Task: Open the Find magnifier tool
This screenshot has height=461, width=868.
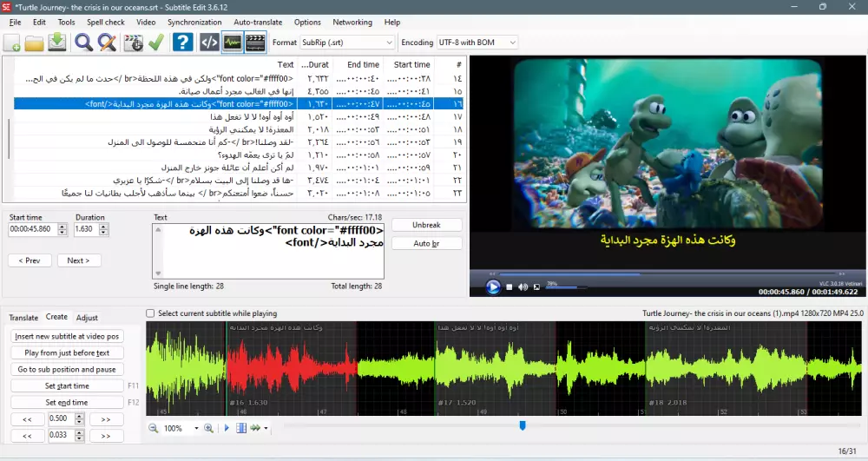Action: point(83,42)
